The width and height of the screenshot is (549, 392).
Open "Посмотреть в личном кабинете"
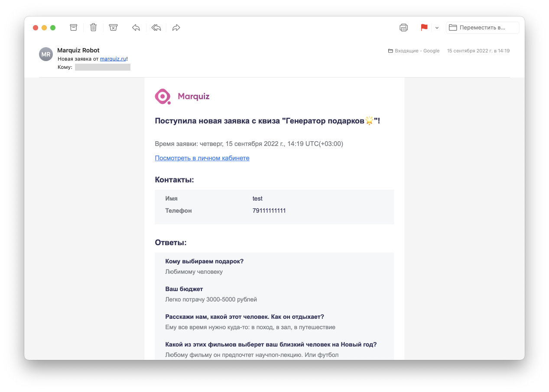(x=202, y=158)
